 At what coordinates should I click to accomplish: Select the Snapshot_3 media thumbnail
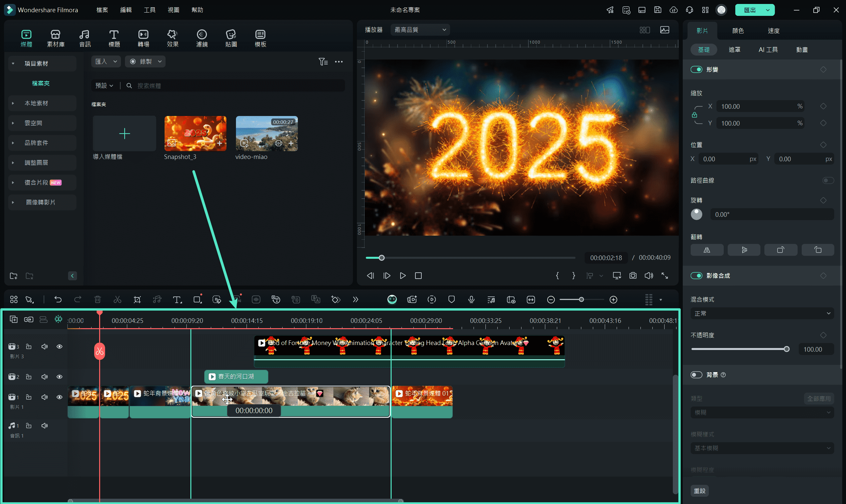click(195, 134)
